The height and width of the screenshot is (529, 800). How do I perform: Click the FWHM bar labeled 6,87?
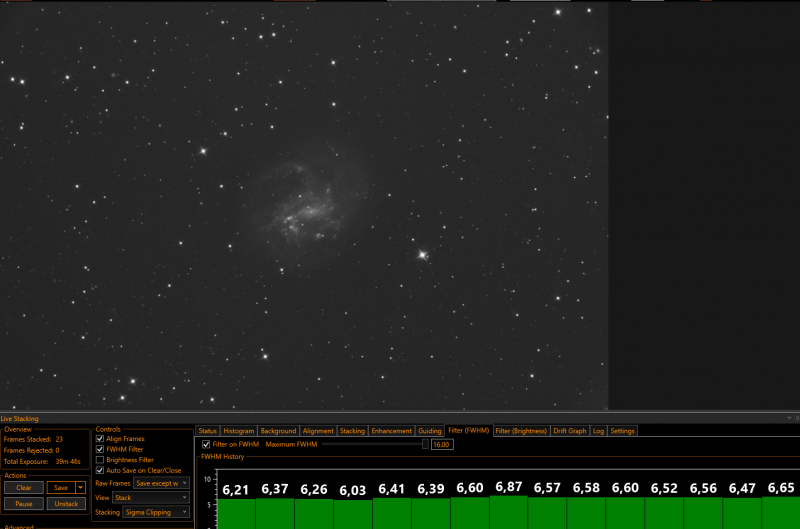pyautogui.click(x=509, y=512)
